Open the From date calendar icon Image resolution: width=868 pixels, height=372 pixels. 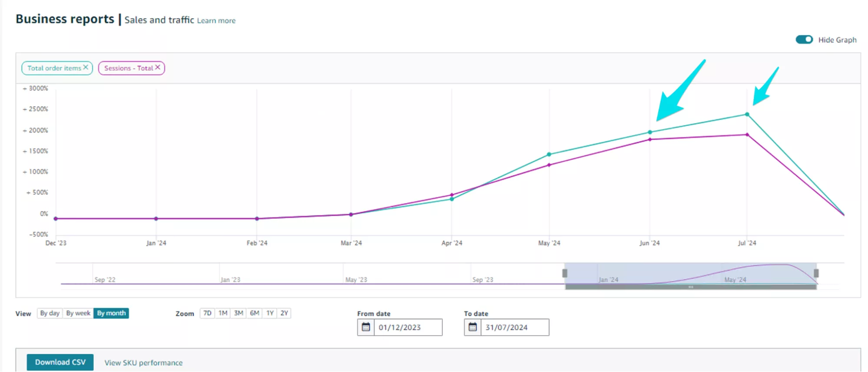coord(366,327)
